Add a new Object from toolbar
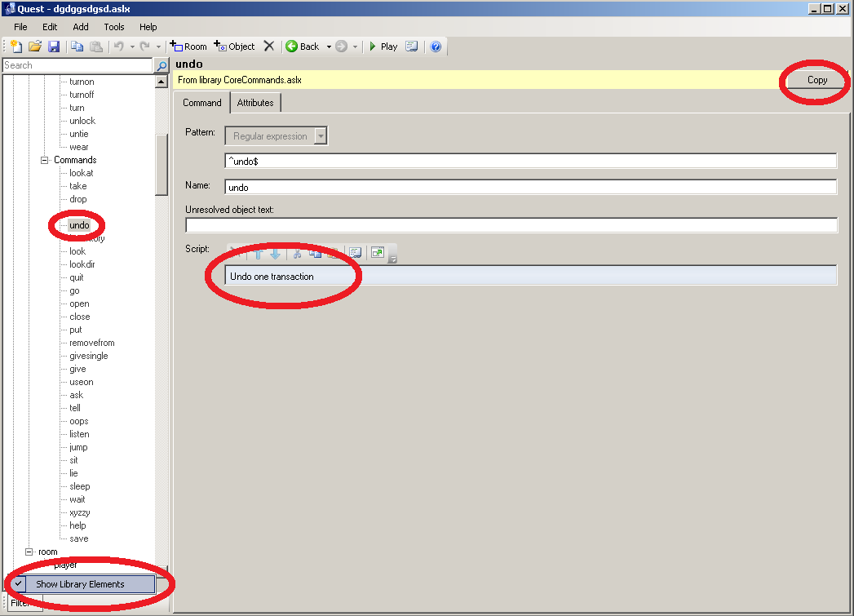Screen dimensions: 854x616 point(234,47)
